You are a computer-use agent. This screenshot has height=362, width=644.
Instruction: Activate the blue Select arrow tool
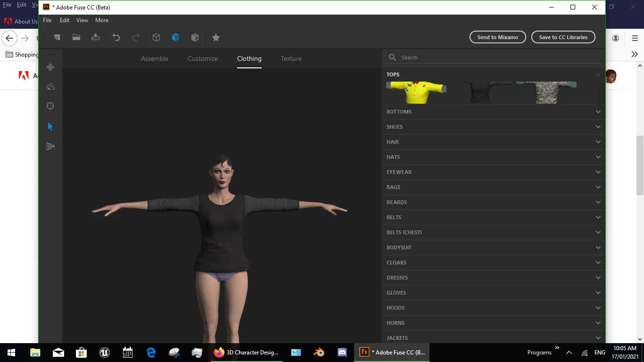[50, 126]
